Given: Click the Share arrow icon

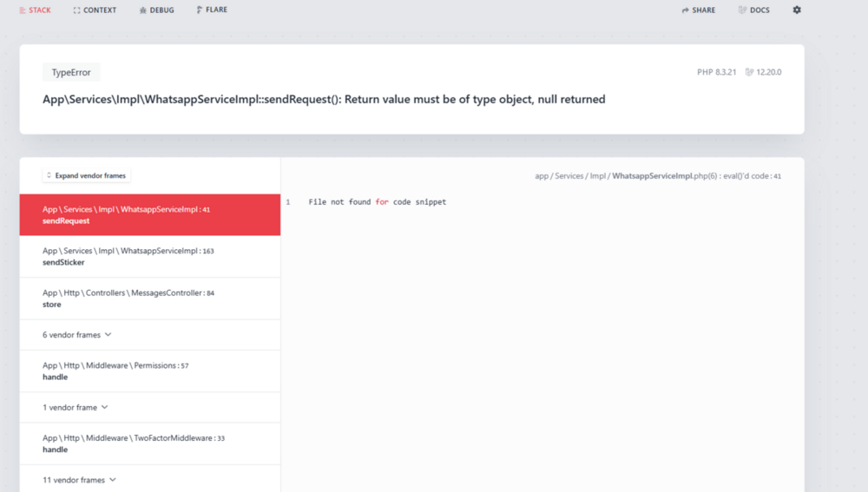Looking at the screenshot, I should pos(686,10).
